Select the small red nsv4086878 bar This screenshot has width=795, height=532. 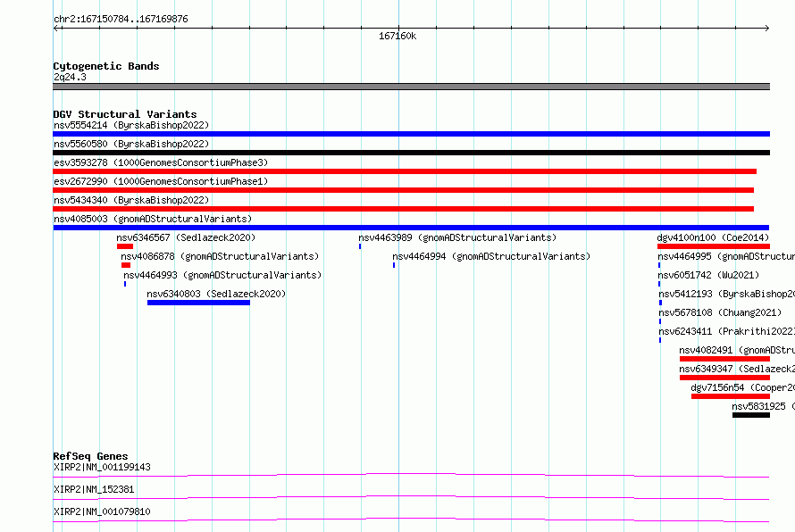pos(126,265)
